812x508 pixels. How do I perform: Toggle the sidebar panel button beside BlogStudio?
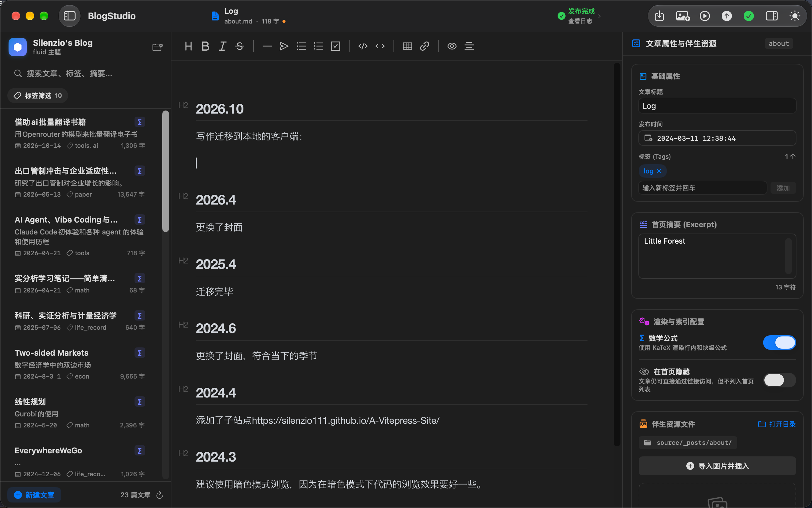(x=70, y=16)
